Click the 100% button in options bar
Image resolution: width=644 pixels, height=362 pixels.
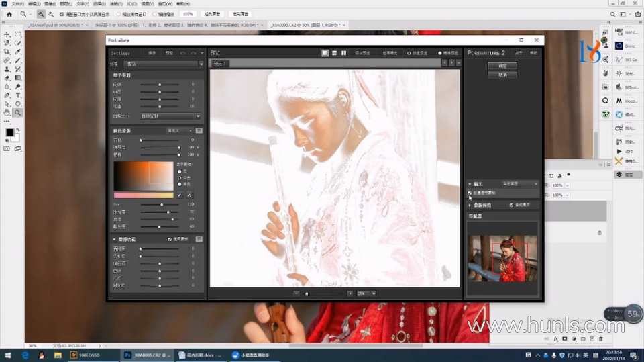coord(188,14)
